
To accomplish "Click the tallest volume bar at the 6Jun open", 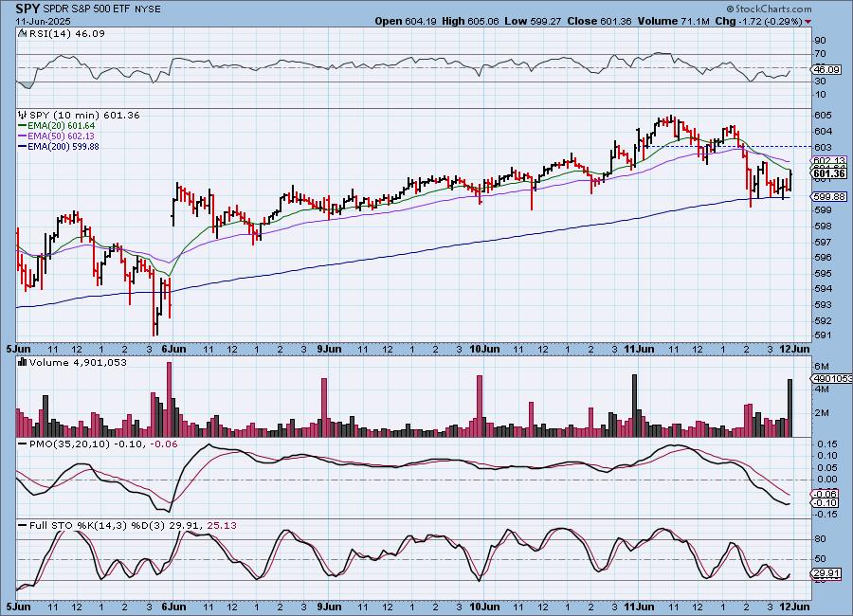I will pos(170,399).
